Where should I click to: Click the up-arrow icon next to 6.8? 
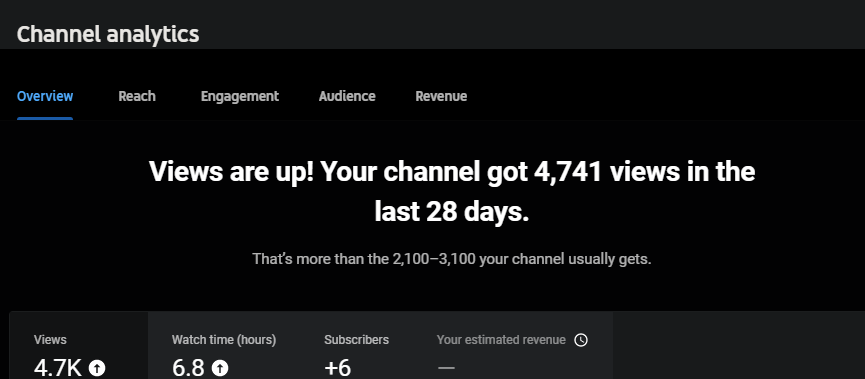[220, 367]
